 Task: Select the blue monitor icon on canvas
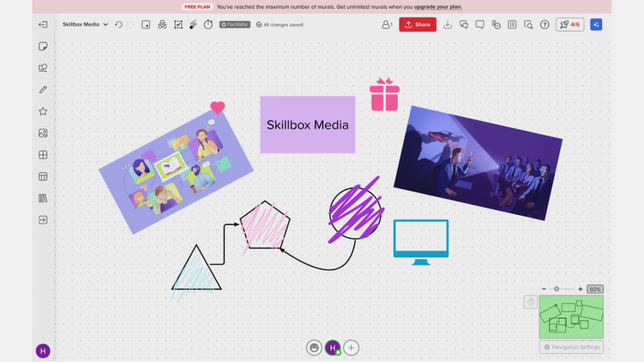point(421,242)
